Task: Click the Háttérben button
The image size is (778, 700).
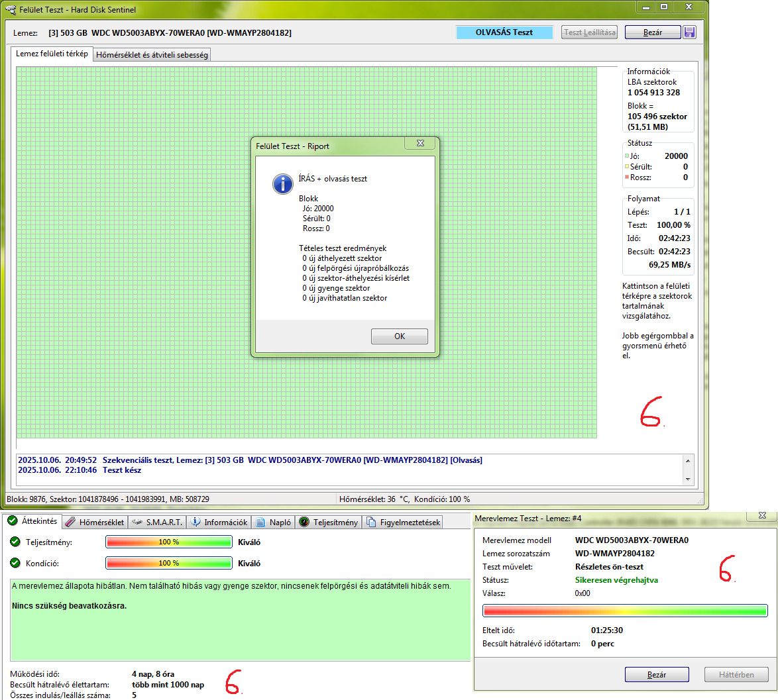Action: (736, 675)
